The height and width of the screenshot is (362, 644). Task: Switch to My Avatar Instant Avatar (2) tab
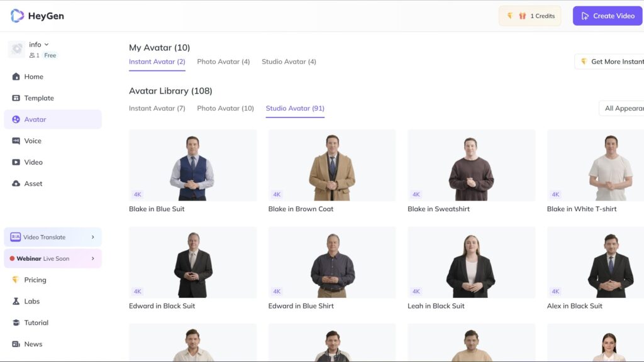pyautogui.click(x=157, y=62)
